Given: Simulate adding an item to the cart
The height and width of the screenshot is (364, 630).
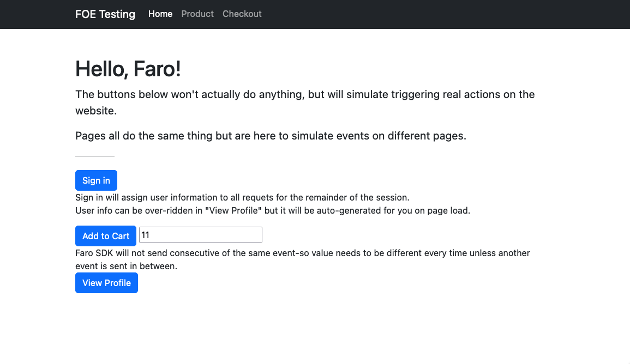Looking at the screenshot, I should [x=105, y=235].
